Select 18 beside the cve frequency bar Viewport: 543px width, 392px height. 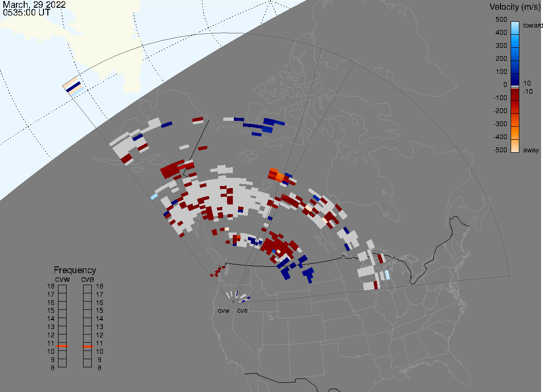click(x=100, y=286)
